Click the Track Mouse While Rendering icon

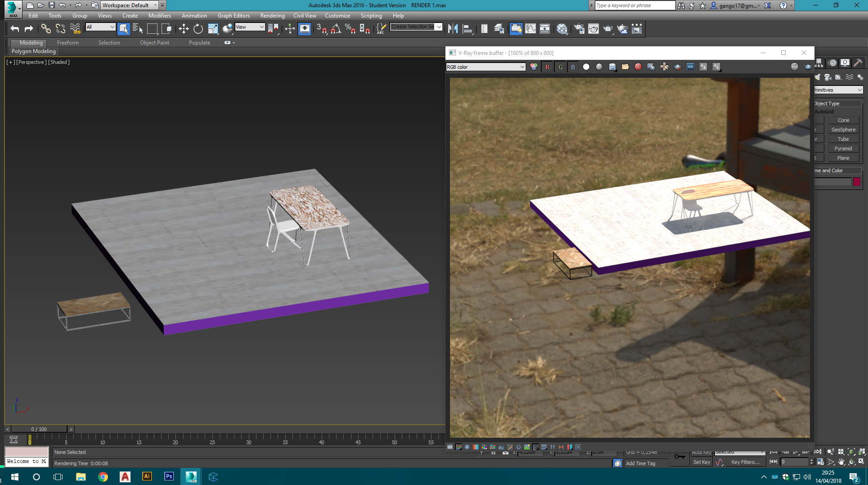coord(664,67)
